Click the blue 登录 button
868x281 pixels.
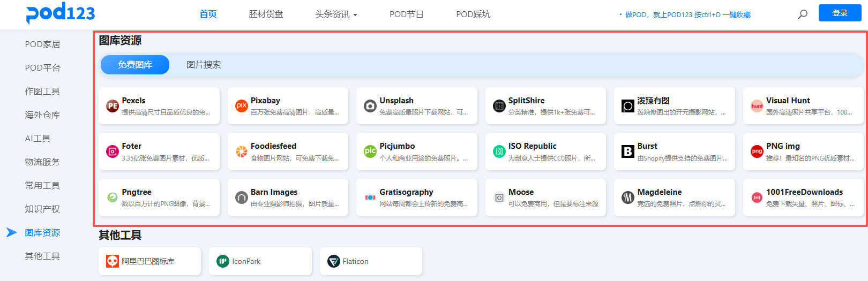tap(840, 13)
